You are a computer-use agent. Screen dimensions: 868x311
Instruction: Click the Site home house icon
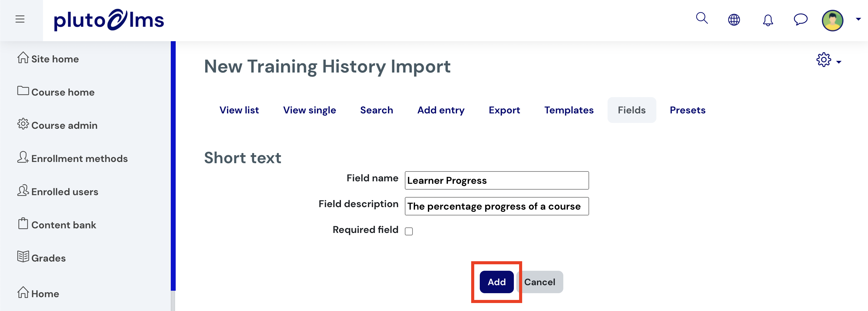23,57
